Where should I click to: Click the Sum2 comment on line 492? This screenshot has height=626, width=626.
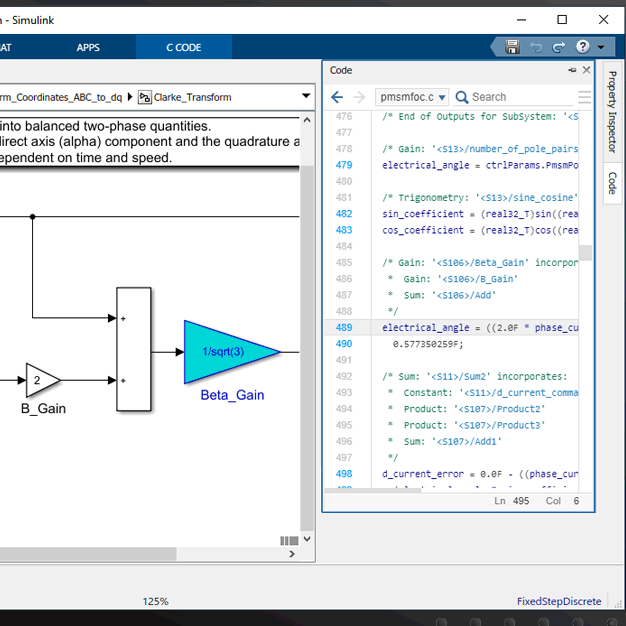tap(474, 376)
